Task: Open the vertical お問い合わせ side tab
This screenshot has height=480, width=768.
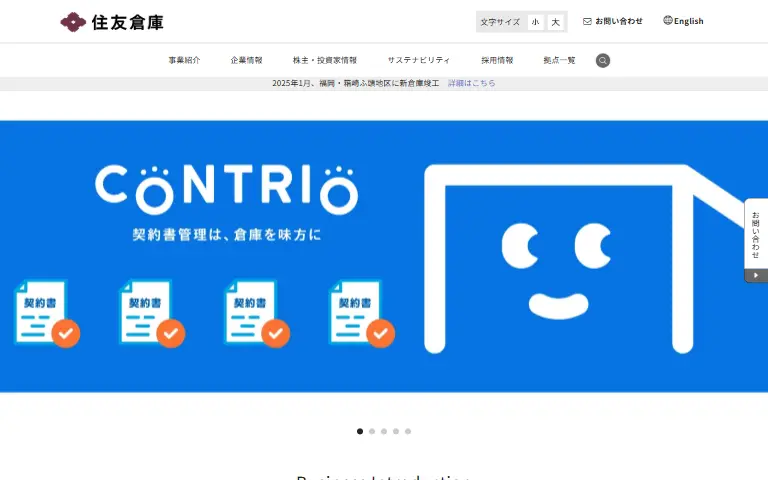Action: 756,235
